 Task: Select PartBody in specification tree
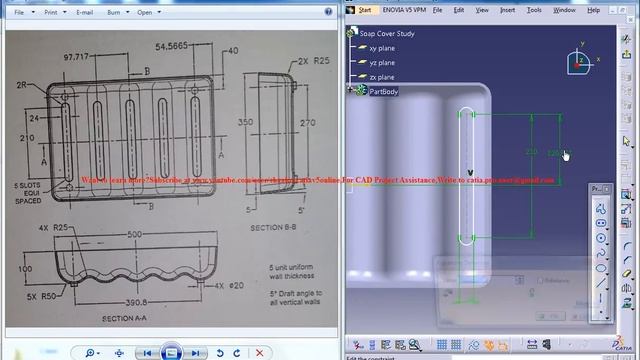pyautogui.click(x=383, y=91)
